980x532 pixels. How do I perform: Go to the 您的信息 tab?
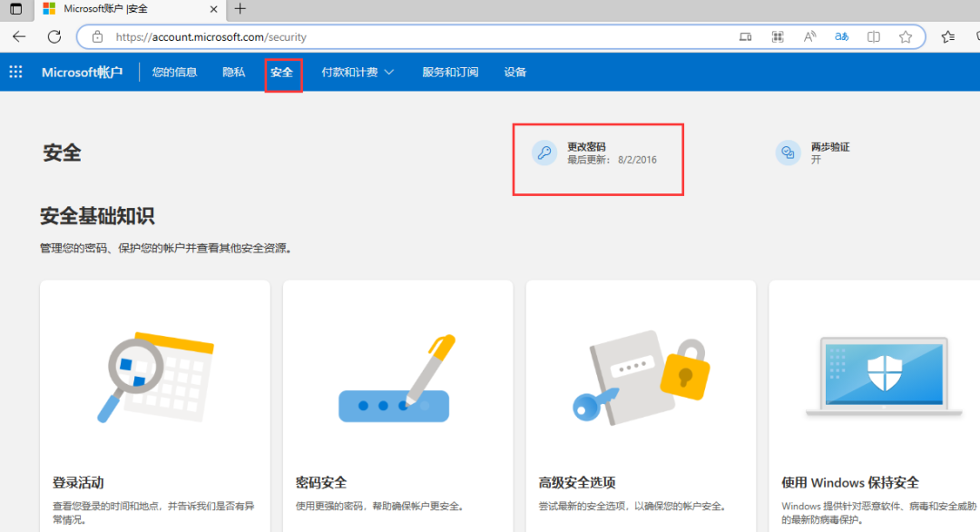click(174, 72)
